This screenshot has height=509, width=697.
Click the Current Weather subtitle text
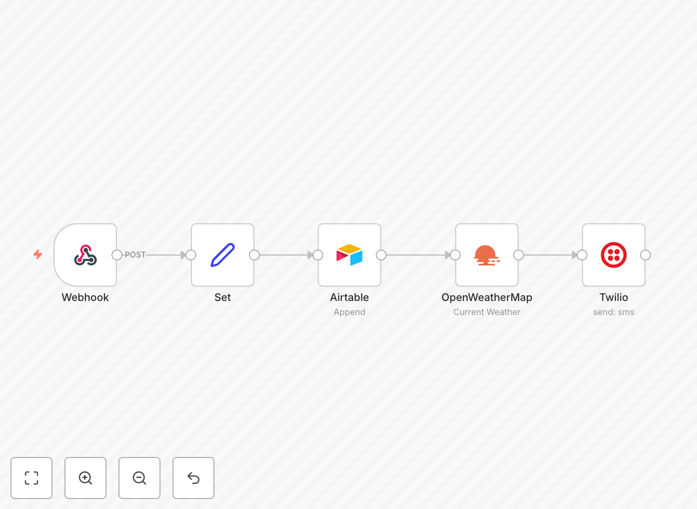(x=487, y=312)
